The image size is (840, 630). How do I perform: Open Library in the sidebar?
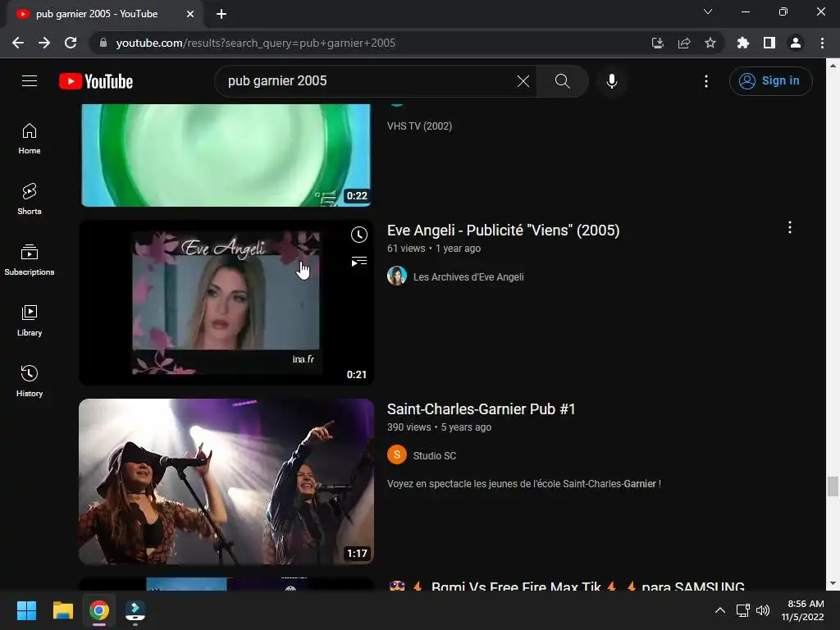click(30, 321)
